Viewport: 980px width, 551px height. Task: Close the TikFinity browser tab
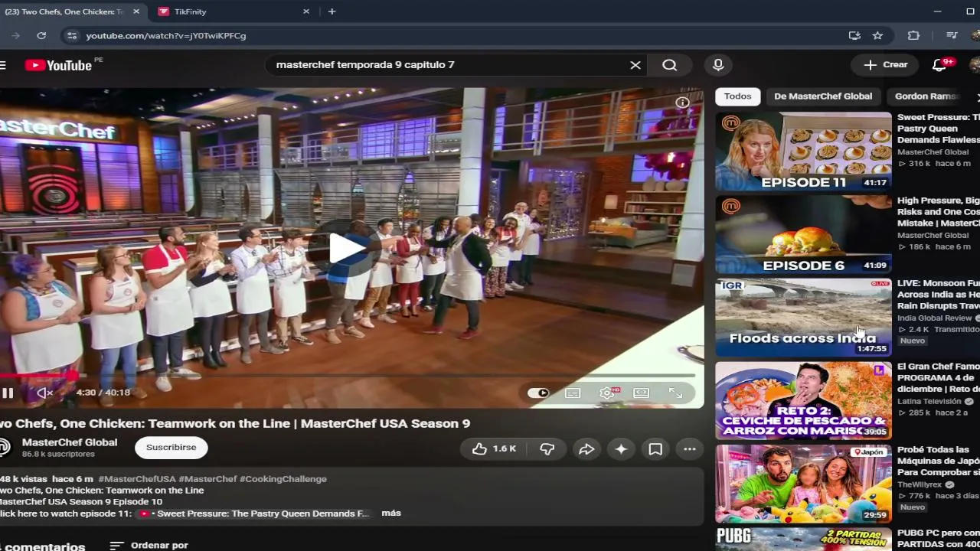click(x=306, y=11)
